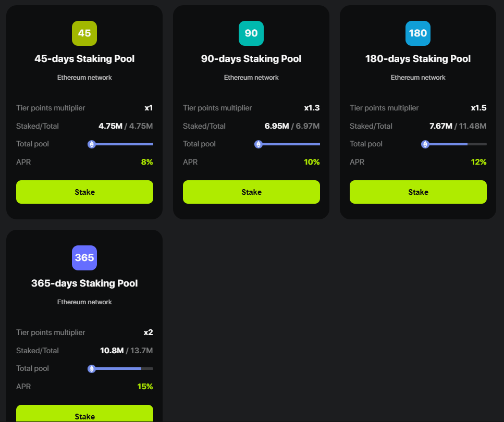
Task: Select the '90-days Staking Pool' title
Action: click(x=251, y=59)
